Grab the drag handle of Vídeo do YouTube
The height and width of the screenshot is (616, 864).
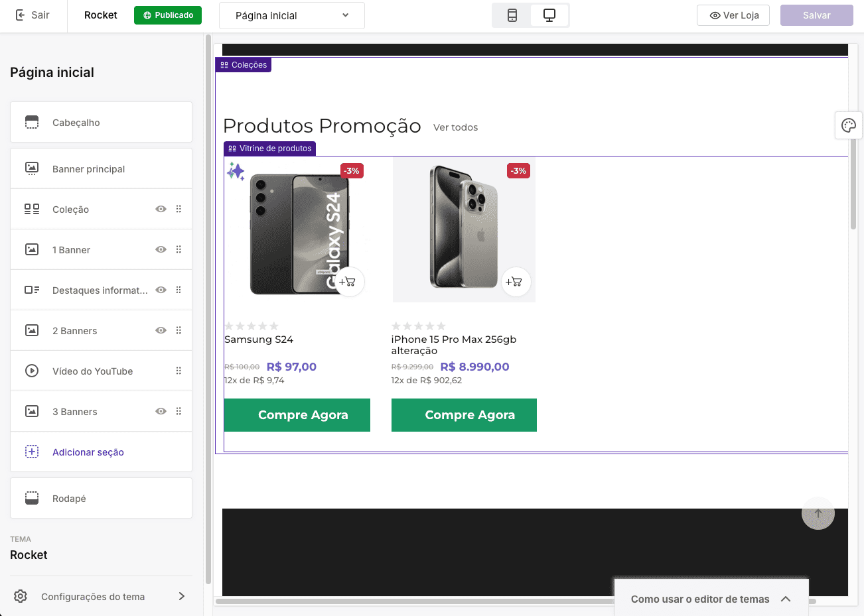point(179,371)
